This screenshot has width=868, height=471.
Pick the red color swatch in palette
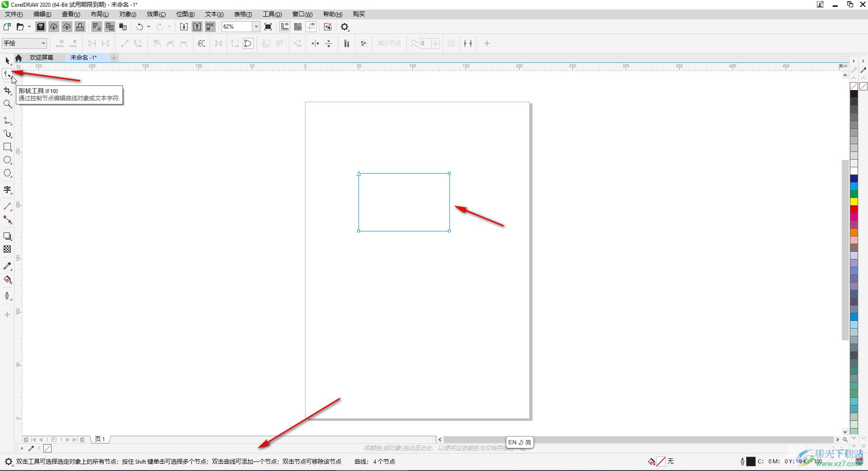click(x=854, y=209)
